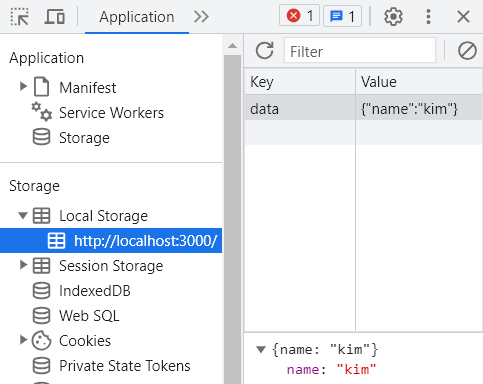
Task: Click the Value column header
Action: [419, 82]
